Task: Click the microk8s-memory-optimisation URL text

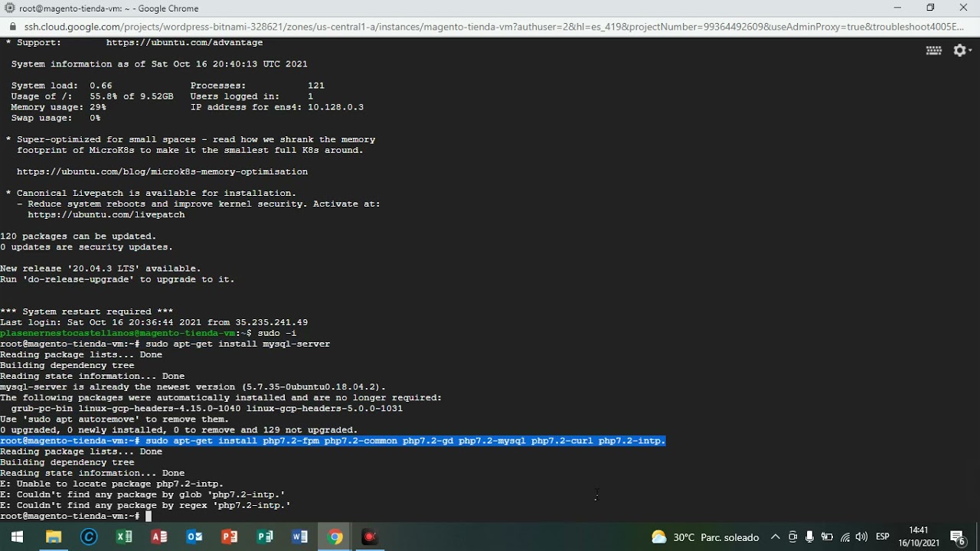Action: click(x=162, y=171)
